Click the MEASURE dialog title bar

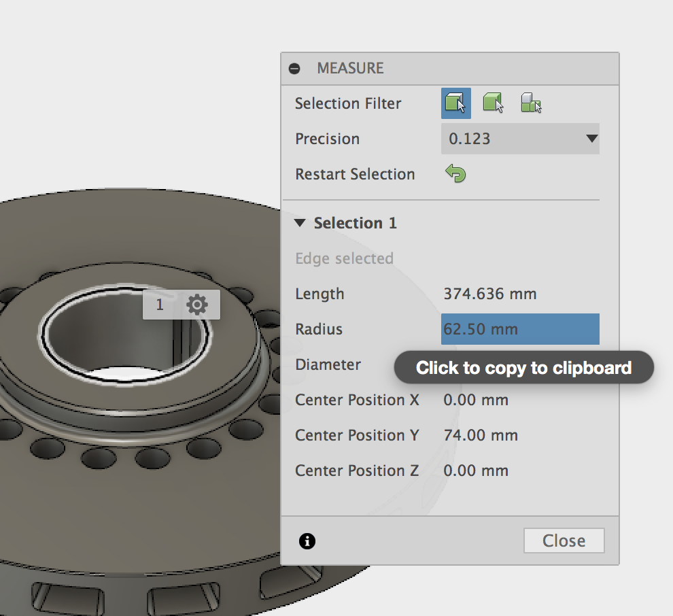pos(450,69)
